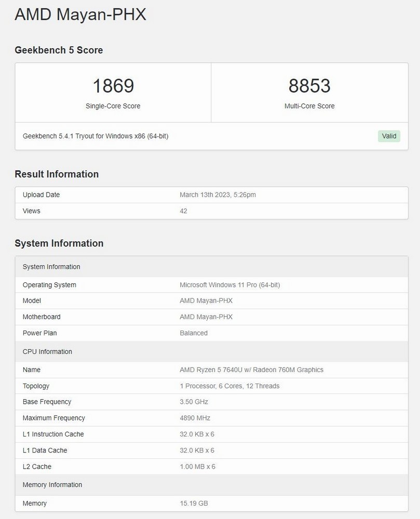Click the 15.19 GB memory value

coord(194,503)
